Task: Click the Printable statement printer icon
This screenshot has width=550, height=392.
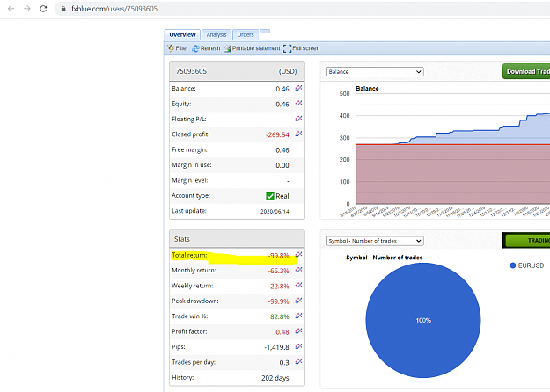Action: [227, 48]
